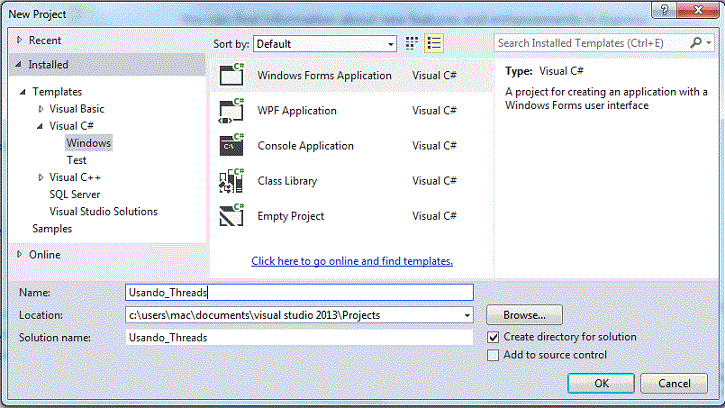Click the Browse... button
The height and width of the screenshot is (408, 725).
[x=524, y=315]
